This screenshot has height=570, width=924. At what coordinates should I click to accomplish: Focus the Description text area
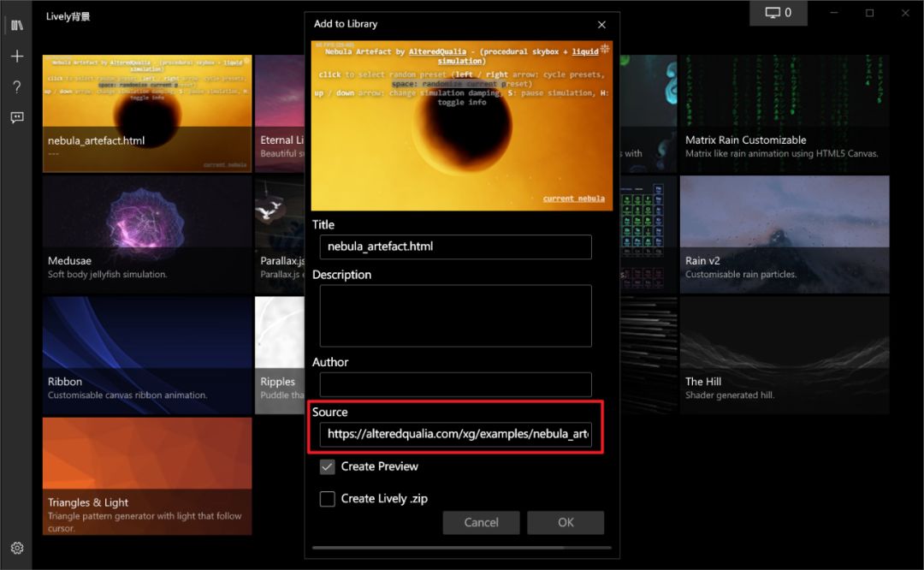pyautogui.click(x=455, y=316)
